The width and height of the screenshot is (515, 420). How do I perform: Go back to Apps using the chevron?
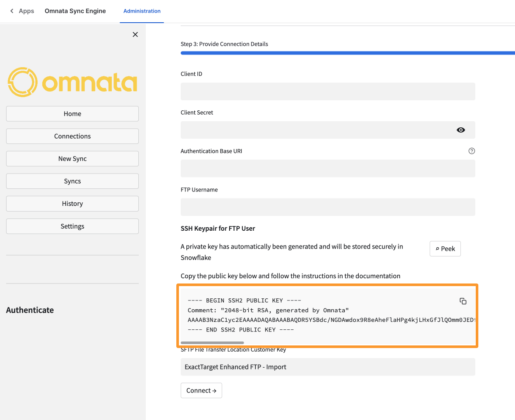point(12,11)
